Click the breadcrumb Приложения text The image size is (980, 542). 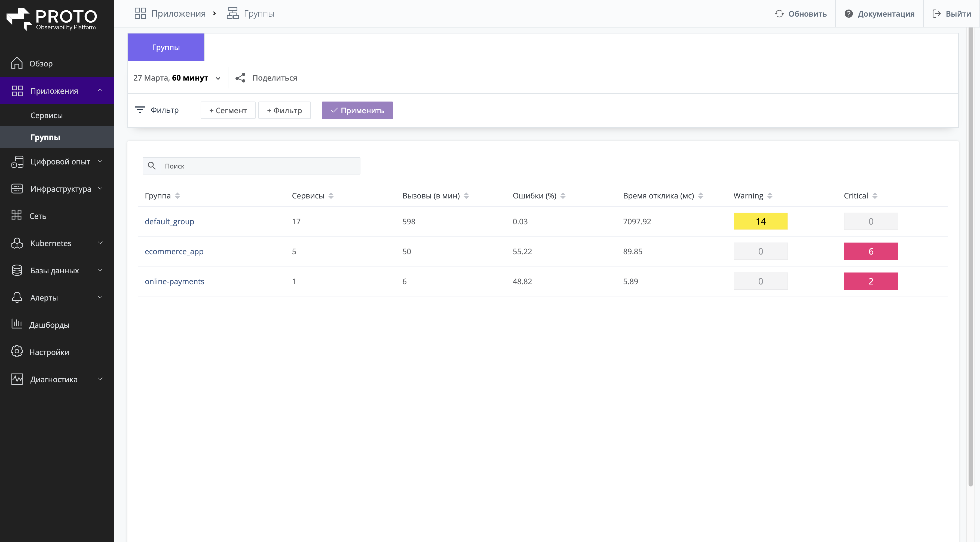pyautogui.click(x=178, y=14)
